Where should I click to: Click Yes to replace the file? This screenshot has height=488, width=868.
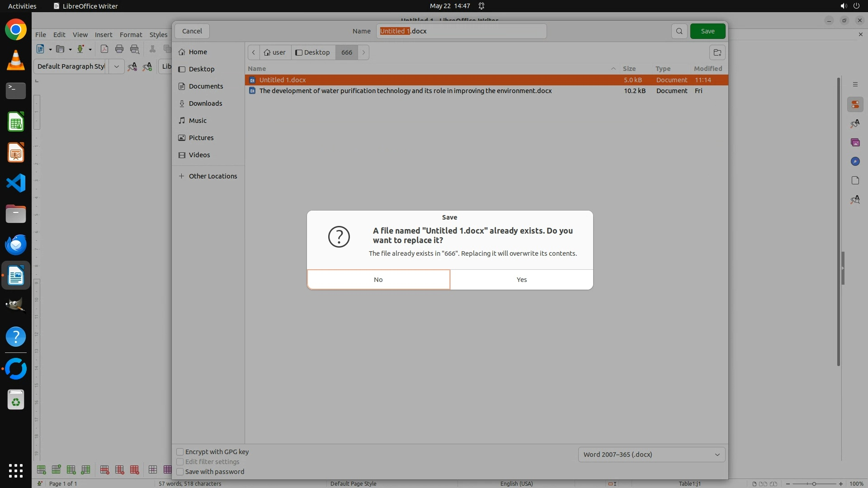(521, 280)
